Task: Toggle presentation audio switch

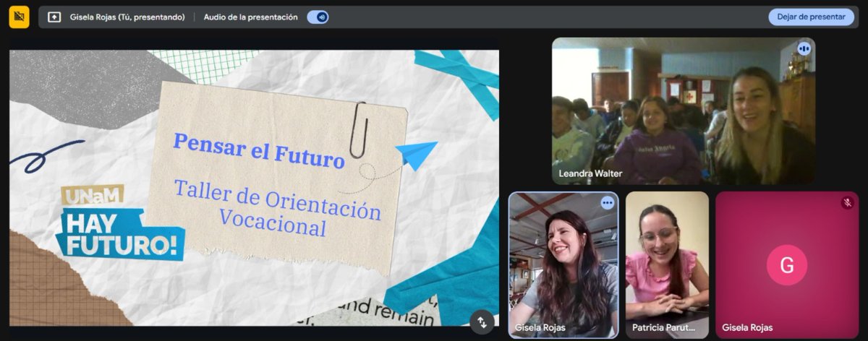Action: 318,17
